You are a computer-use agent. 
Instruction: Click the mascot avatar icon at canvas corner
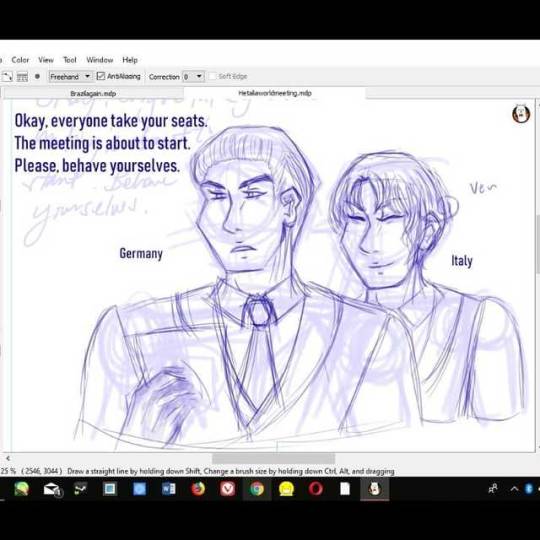coord(521,114)
